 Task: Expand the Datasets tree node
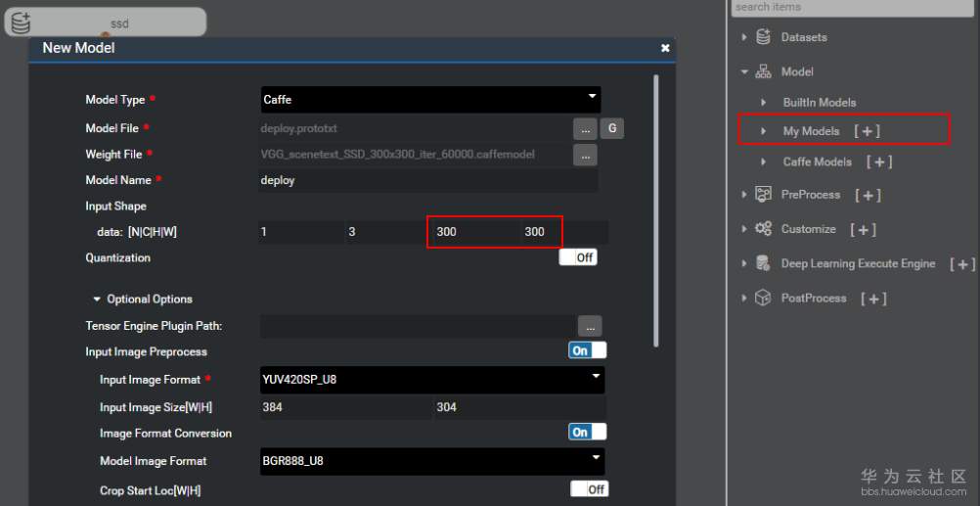click(x=743, y=37)
